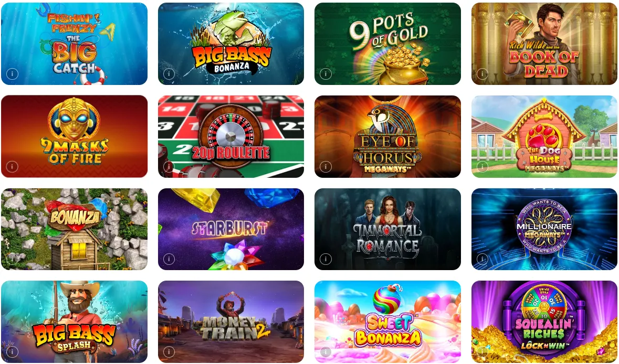Play Eye of Horus Megaways
619x364 pixels.
click(x=387, y=136)
